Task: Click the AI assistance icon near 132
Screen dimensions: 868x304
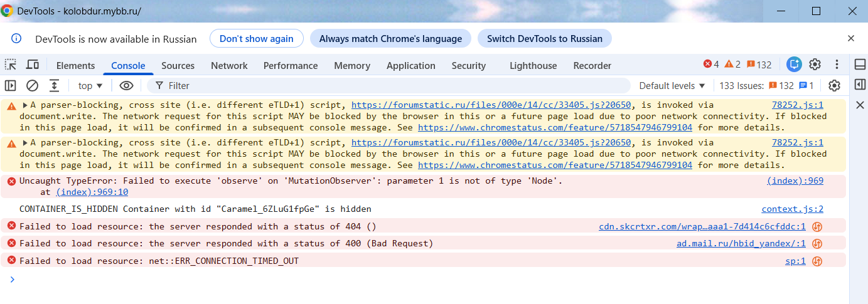Action: pos(795,65)
